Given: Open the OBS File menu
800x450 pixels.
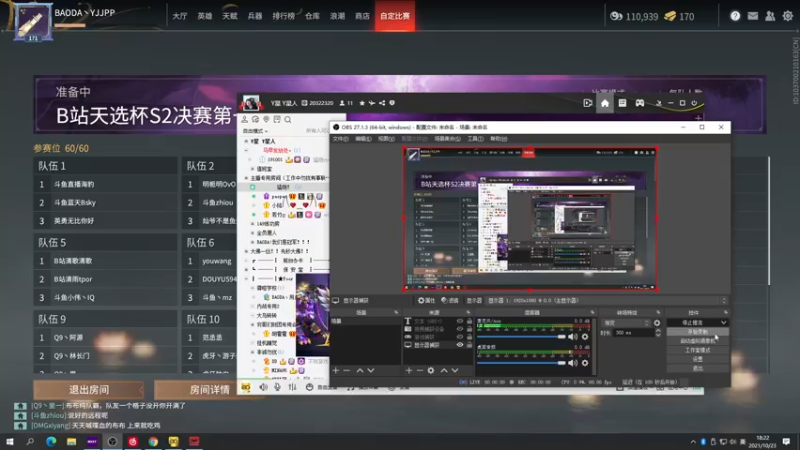Looking at the screenshot, I should coord(340,139).
